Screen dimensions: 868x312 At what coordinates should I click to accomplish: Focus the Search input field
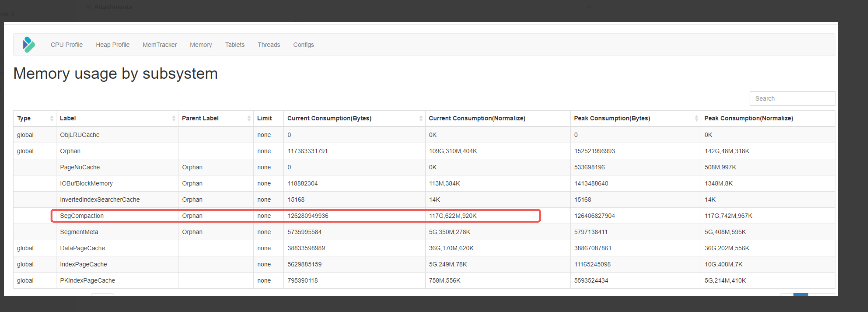792,98
